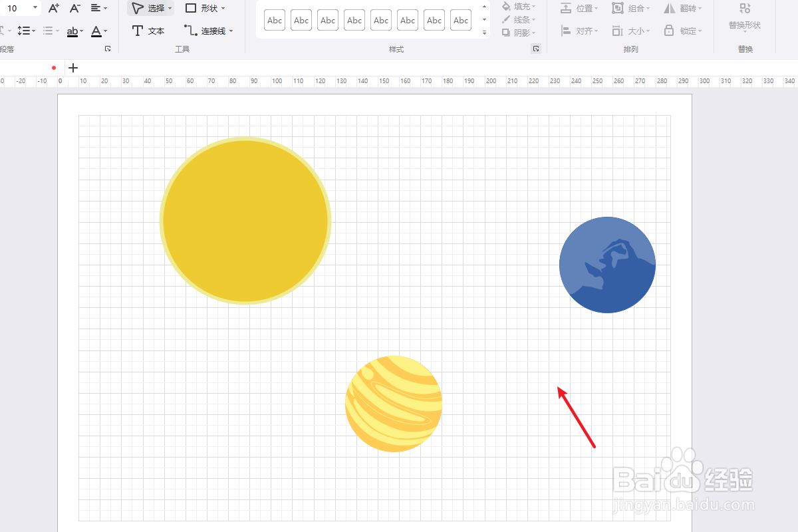The height and width of the screenshot is (532, 798).
Task: Click the 翻转 flip icon
Action: 670,8
